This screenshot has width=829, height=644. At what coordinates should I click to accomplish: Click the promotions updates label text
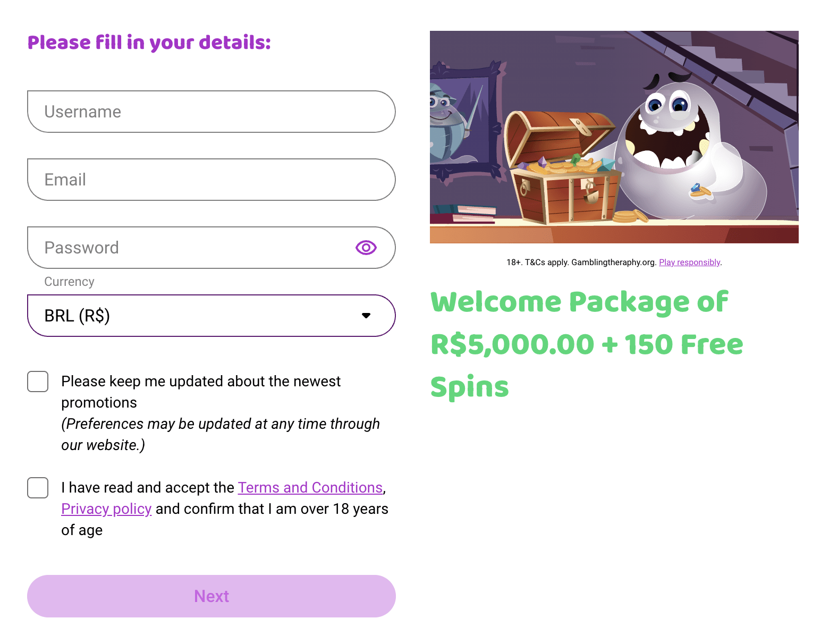tap(201, 382)
